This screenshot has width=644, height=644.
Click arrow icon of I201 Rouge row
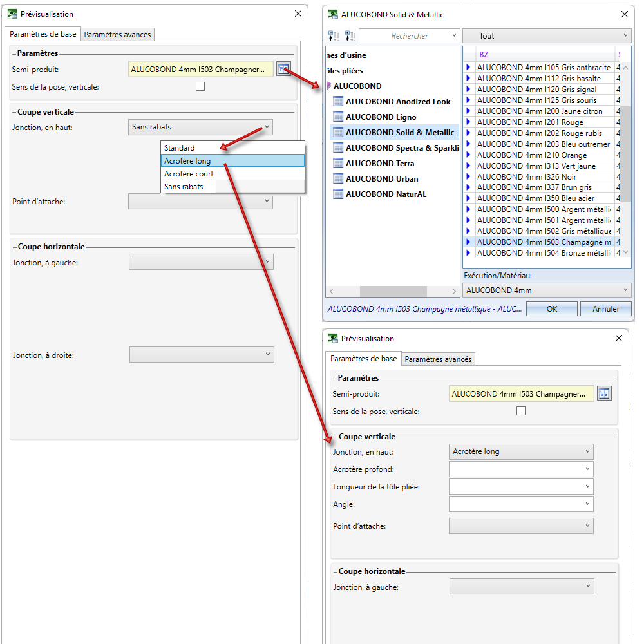[x=468, y=122]
